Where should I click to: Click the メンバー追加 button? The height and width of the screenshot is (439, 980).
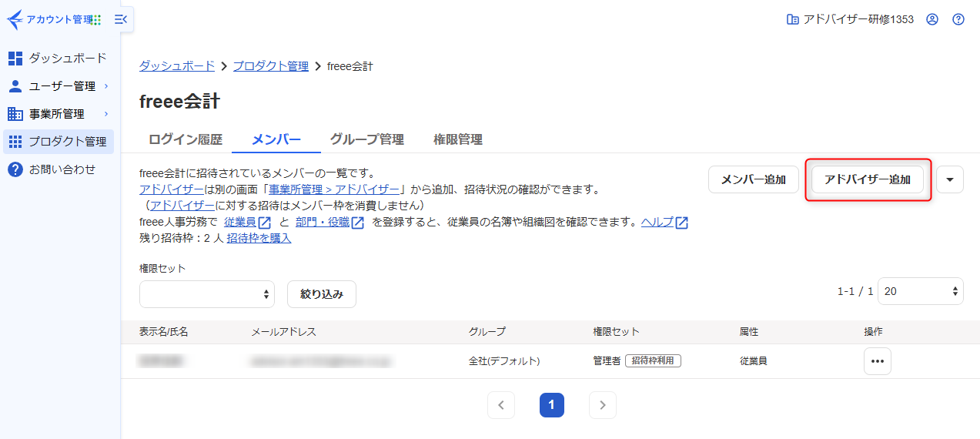coord(753,179)
